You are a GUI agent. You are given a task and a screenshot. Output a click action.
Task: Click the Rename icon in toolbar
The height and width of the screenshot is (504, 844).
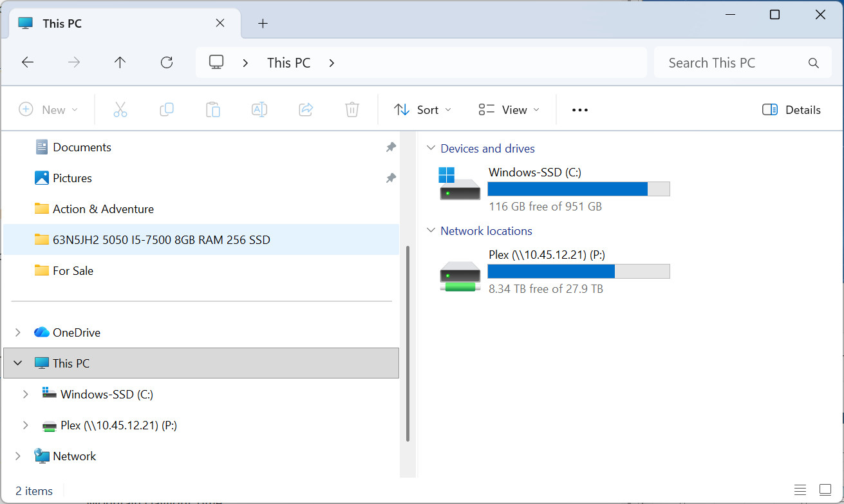259,109
